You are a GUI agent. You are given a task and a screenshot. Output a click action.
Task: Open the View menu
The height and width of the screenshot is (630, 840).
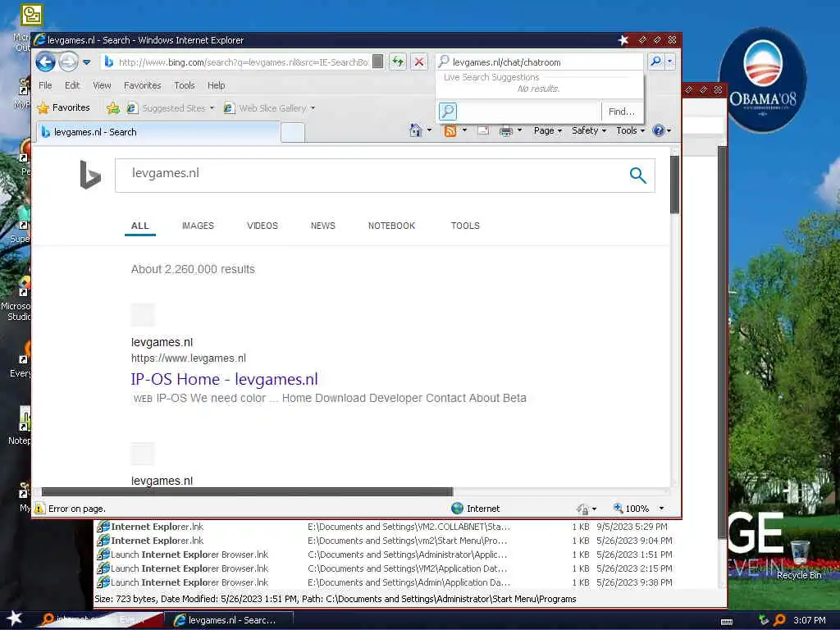point(102,85)
